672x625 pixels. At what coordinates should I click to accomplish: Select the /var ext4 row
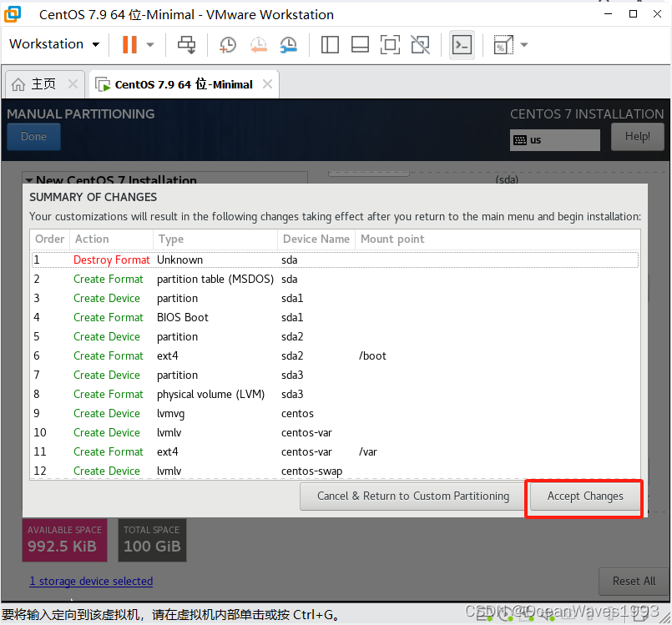[x=335, y=452]
